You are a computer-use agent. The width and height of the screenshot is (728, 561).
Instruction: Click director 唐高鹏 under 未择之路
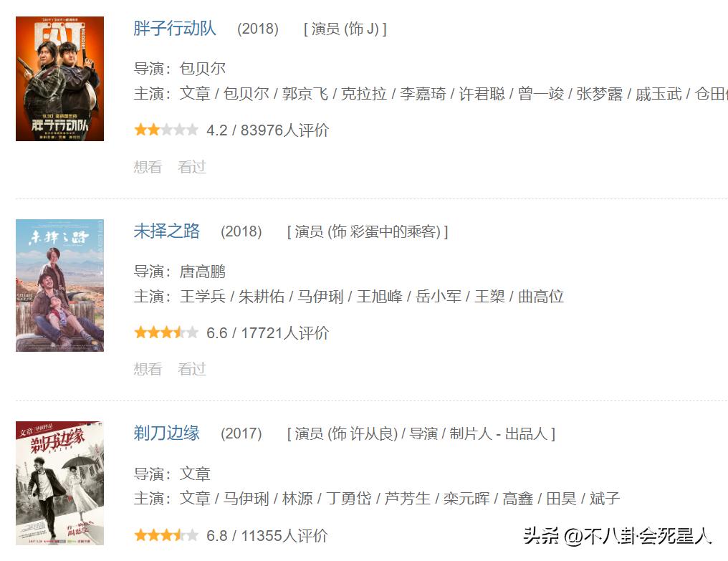tap(203, 272)
